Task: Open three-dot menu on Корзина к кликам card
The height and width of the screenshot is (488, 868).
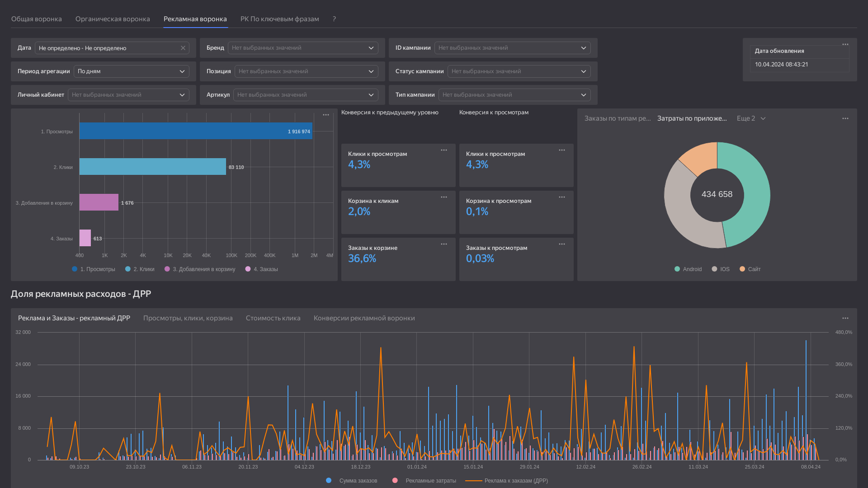Action: 444,197
